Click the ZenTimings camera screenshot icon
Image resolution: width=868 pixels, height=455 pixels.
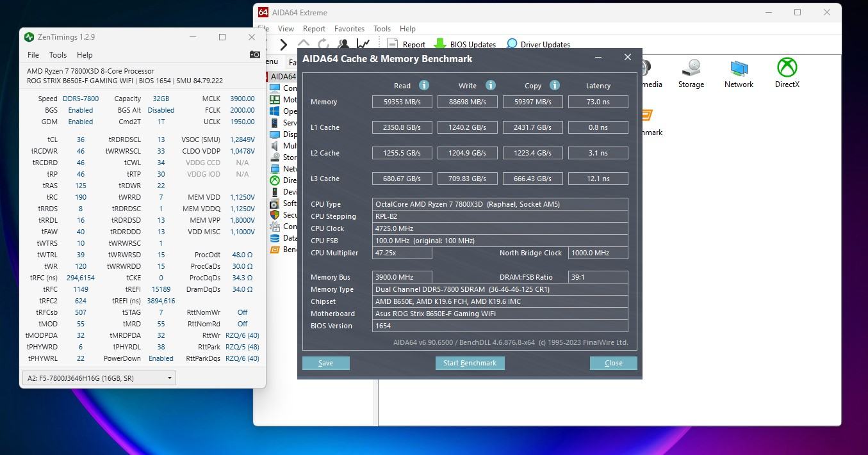[255, 54]
